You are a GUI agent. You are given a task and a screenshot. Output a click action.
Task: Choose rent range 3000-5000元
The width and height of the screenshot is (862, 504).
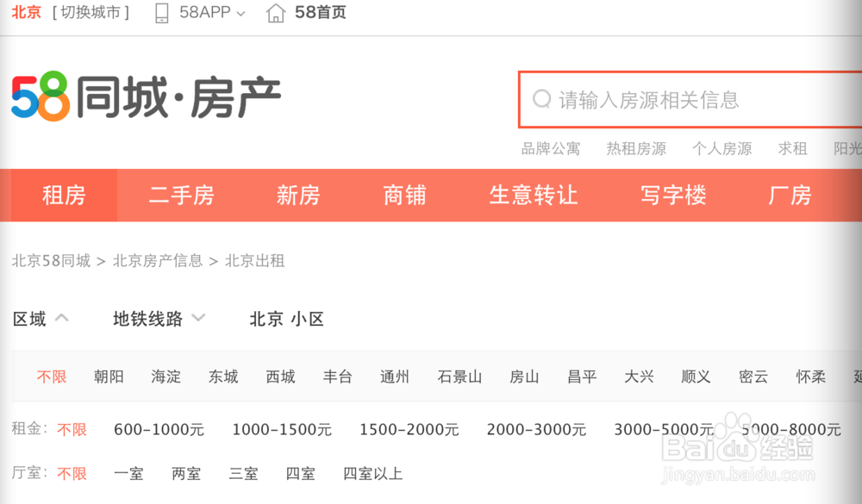(x=664, y=429)
